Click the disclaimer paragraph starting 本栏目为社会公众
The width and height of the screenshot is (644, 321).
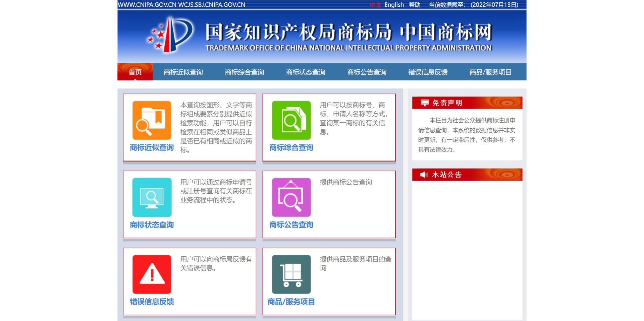[x=467, y=135]
